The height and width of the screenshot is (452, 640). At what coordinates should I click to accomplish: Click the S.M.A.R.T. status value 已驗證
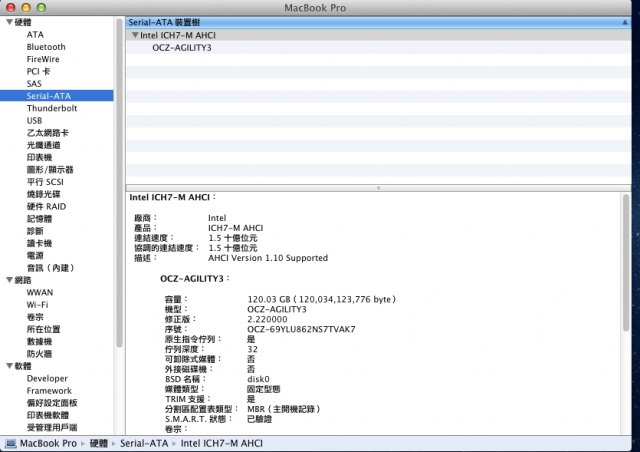pyautogui.click(x=260, y=419)
